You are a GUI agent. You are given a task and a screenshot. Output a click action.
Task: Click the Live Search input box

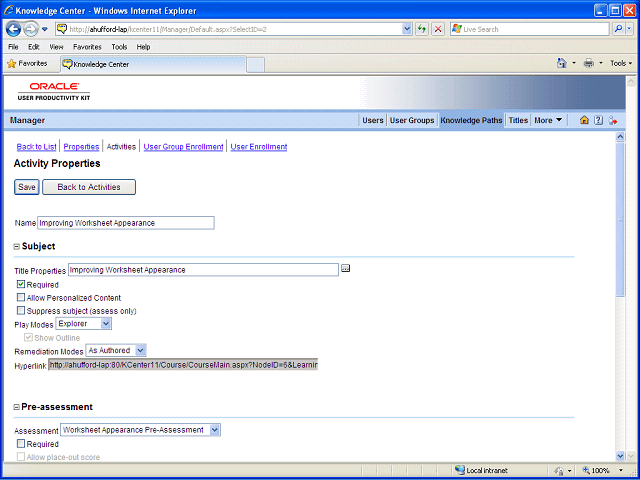(x=530, y=29)
